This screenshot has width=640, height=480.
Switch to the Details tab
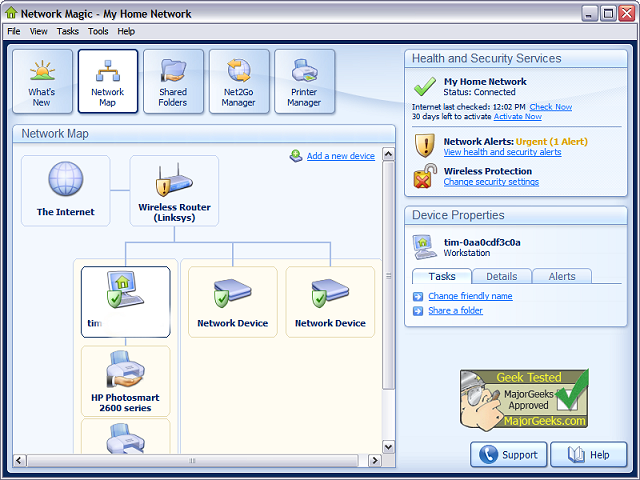point(502,276)
